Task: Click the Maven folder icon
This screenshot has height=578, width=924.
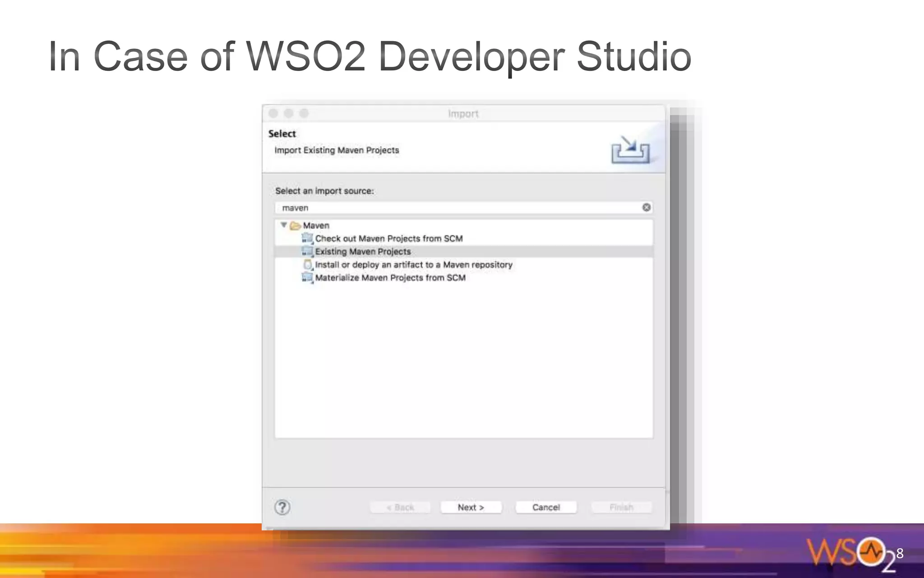Action: click(296, 225)
